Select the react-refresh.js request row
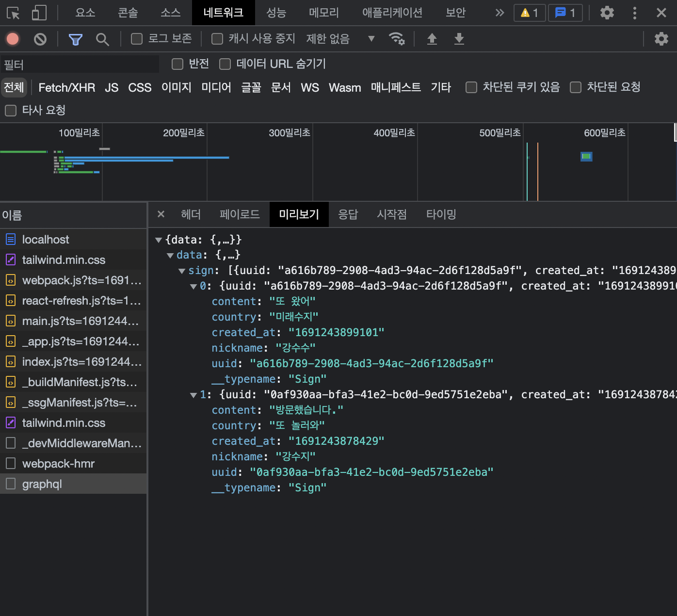The image size is (677, 616). coord(73,300)
